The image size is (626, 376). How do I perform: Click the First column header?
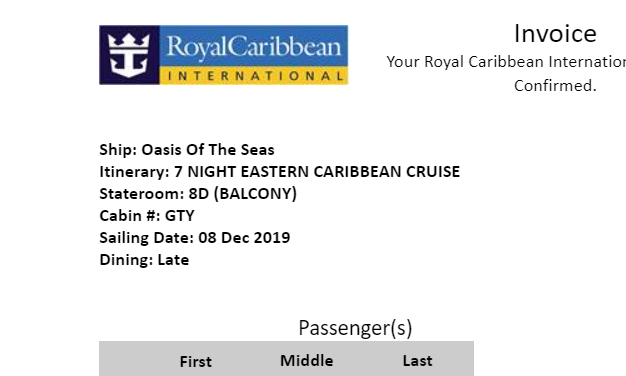[196, 362]
